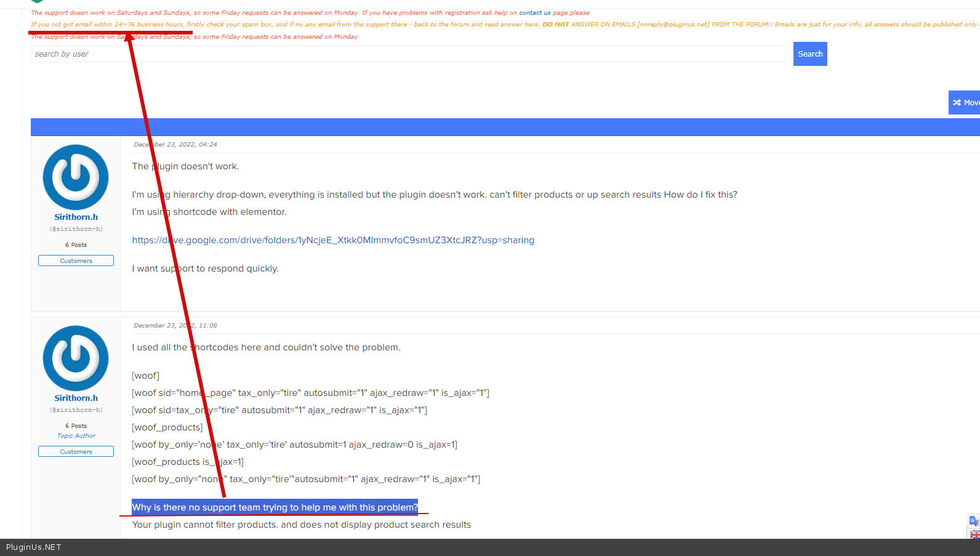Viewport: 980px width, 556px height.
Task: Open Sirithorn.h avatar in the 04:24 post
Action: coord(76,177)
